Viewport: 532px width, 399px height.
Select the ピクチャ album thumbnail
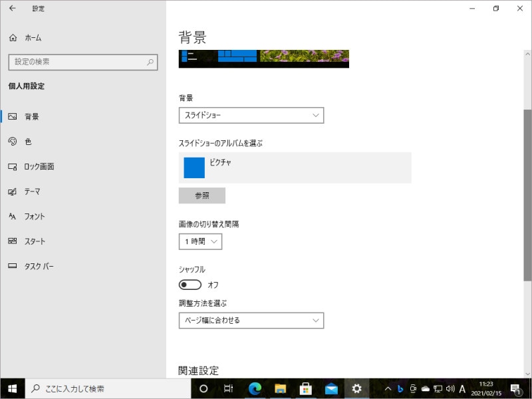pos(194,168)
